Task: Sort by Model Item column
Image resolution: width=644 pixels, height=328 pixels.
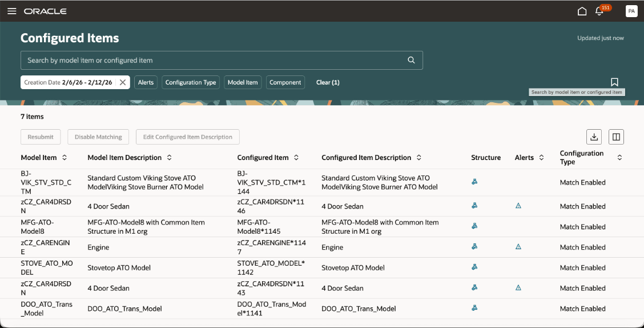Action: coord(65,158)
